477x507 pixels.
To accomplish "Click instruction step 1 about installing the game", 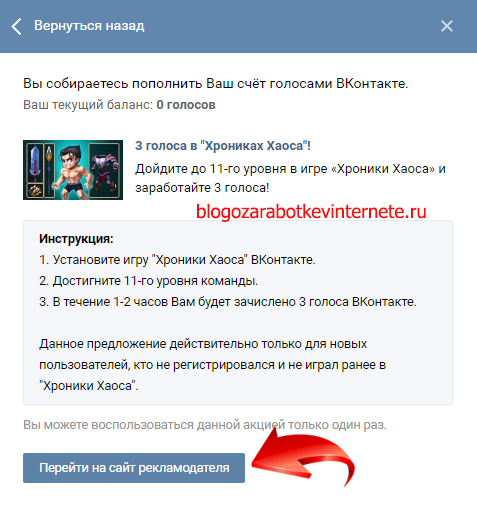I will click(x=177, y=260).
